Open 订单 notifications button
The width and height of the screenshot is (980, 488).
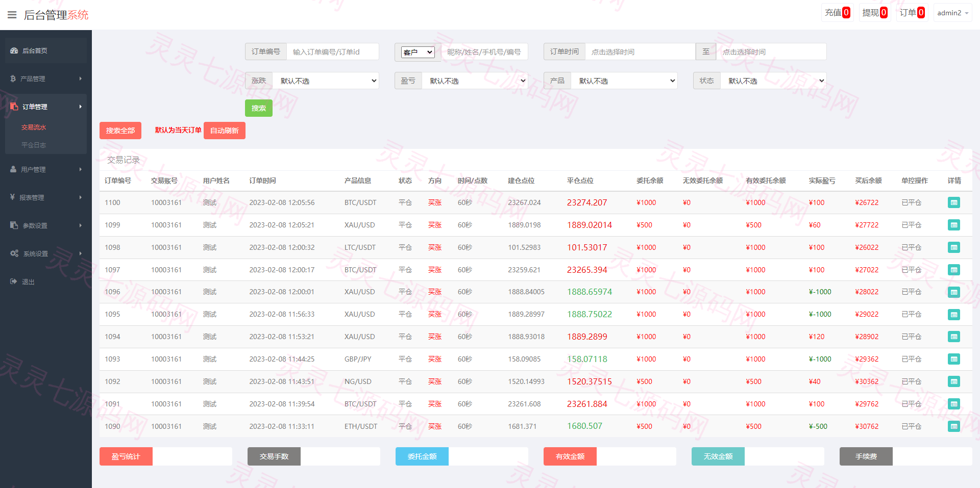tap(912, 13)
